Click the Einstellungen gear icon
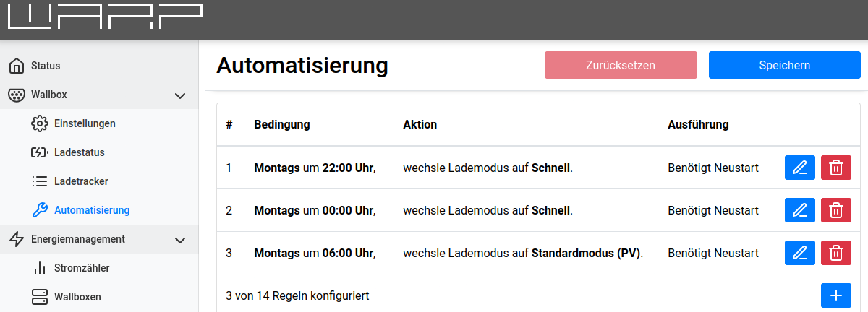The width and height of the screenshot is (868, 312). [x=40, y=123]
